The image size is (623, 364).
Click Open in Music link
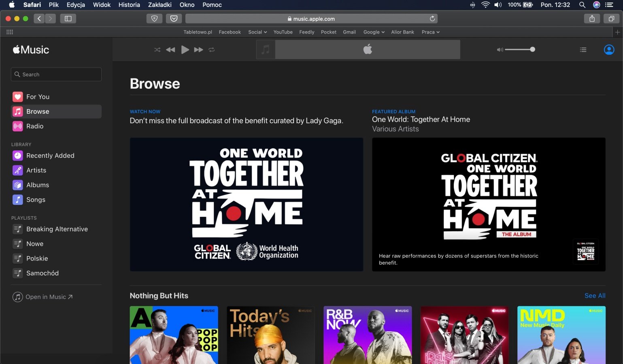coord(43,297)
